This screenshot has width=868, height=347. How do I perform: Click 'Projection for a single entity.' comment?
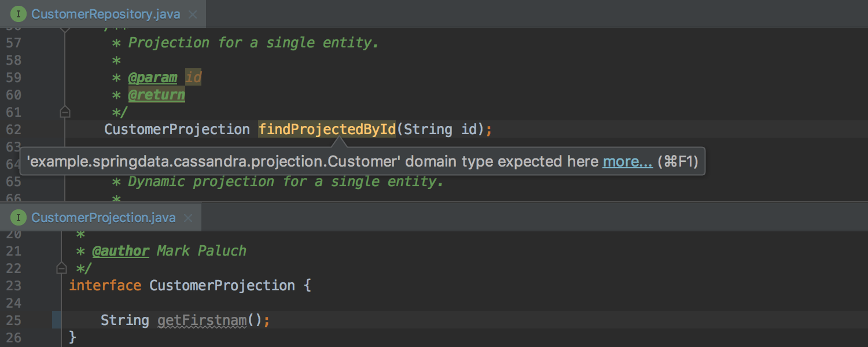[x=253, y=43]
